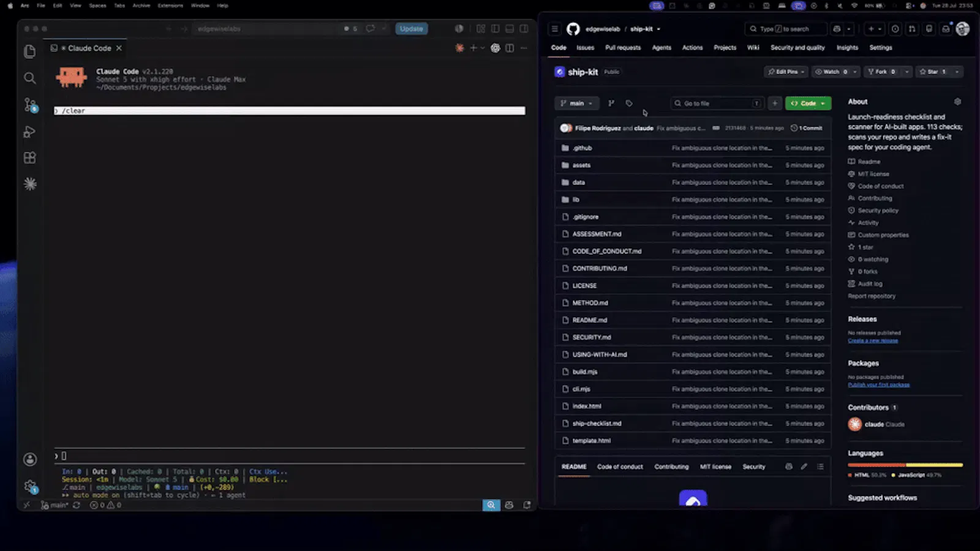Click the Report repository link
Viewport: 980px width, 551px height.
point(871,296)
